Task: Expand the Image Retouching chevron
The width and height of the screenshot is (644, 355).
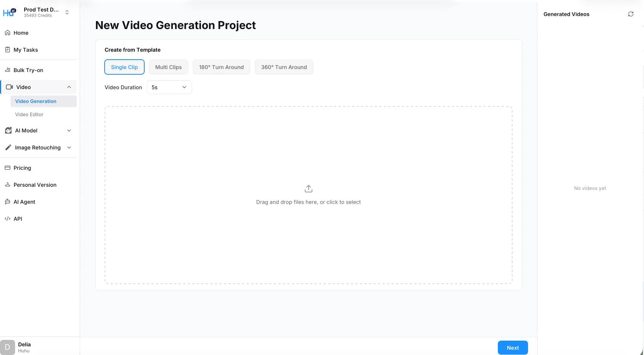Action: click(x=69, y=148)
